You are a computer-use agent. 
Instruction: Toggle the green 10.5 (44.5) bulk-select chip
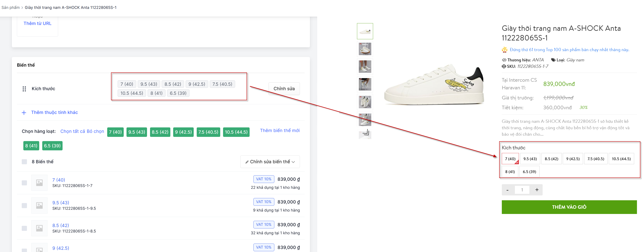point(236,132)
